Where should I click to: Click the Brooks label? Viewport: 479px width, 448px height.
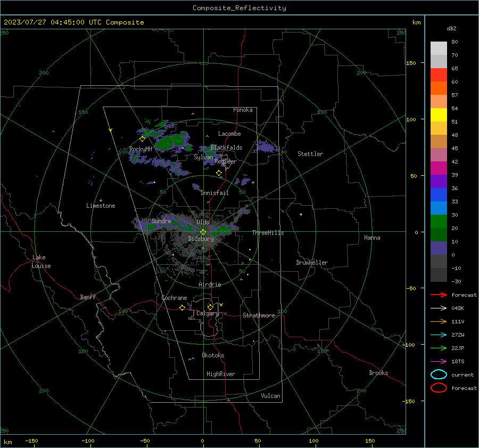tap(378, 373)
